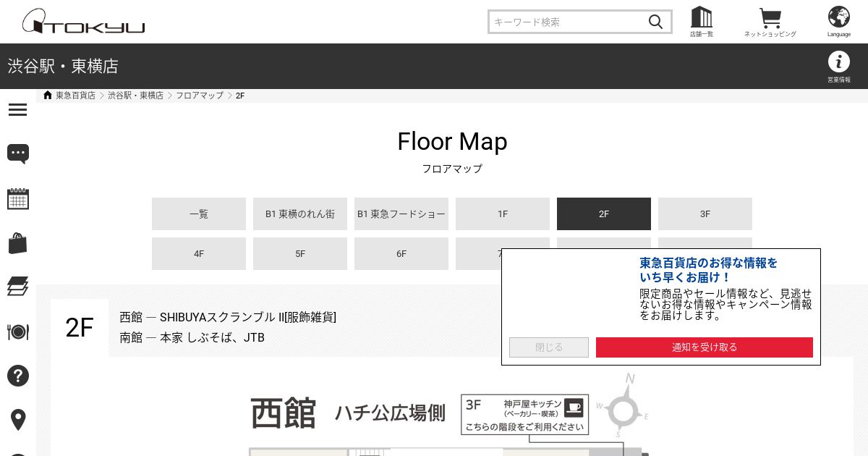Select the 4F floor tab
The width and height of the screenshot is (868, 456).
(x=199, y=253)
